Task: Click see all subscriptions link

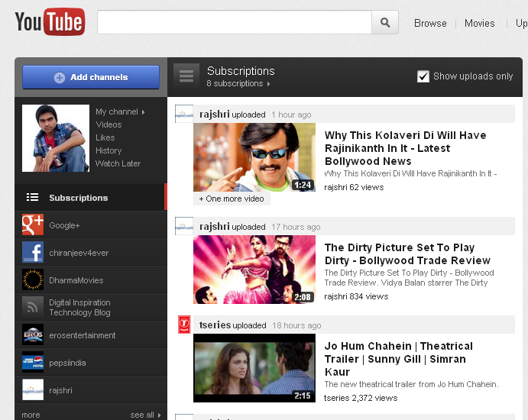Action: point(142,415)
